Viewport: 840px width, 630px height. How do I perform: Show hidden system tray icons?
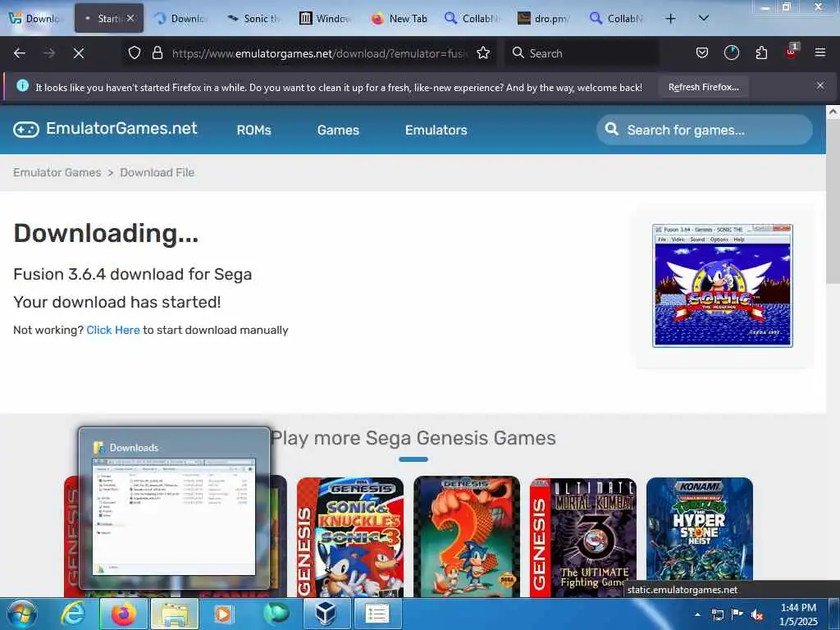pos(697,614)
